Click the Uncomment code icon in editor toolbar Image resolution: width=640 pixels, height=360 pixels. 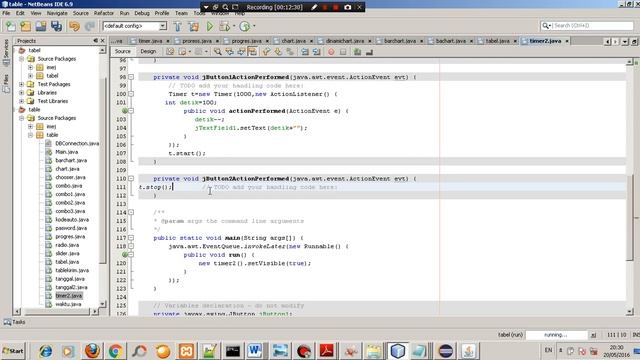[369, 52]
